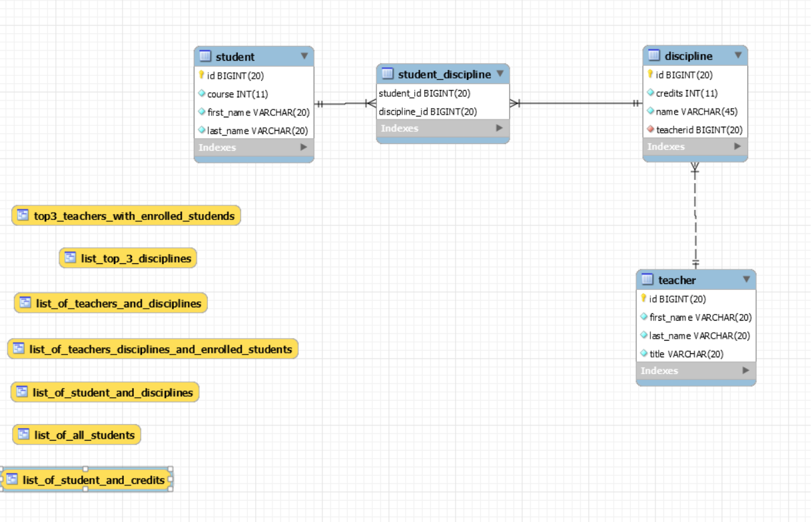
Task: Click the red diamond icon next to teacherid
Action: [650, 129]
